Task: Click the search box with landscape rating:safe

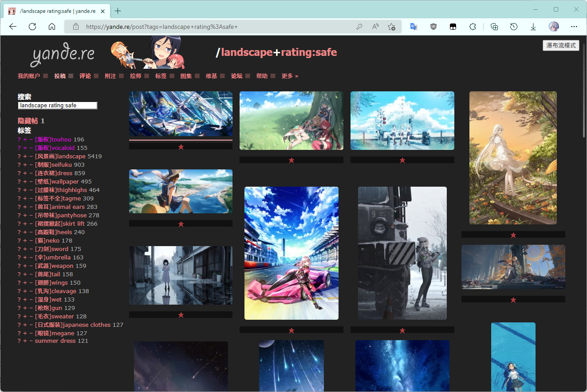Action: pos(57,106)
